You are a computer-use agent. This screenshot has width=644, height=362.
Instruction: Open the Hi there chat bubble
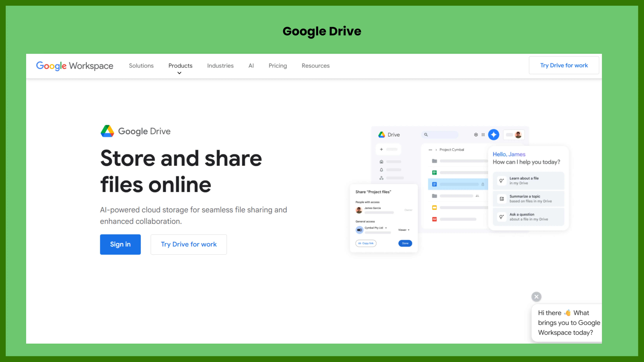(567, 323)
